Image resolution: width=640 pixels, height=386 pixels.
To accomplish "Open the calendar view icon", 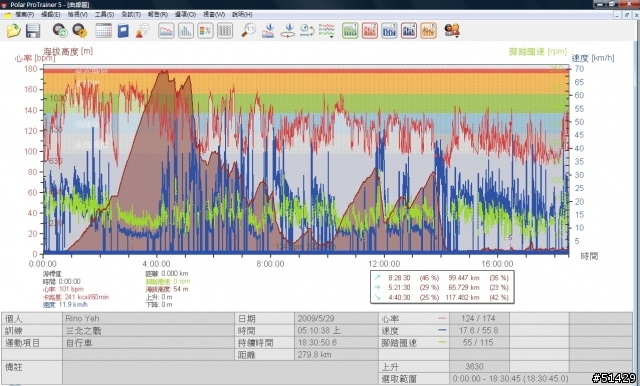I will tap(103, 31).
